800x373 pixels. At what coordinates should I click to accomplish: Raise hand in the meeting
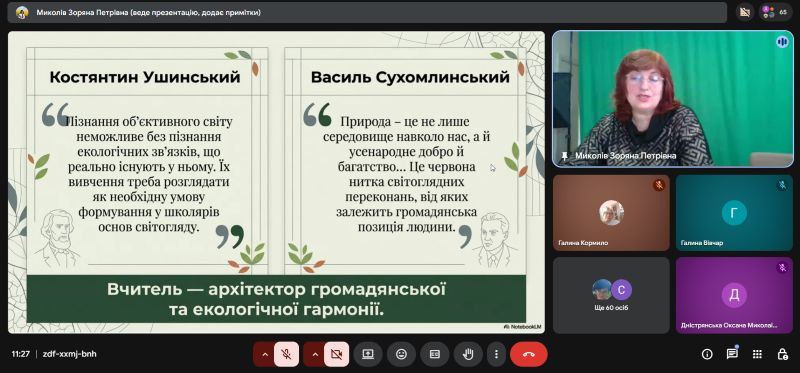(468, 354)
